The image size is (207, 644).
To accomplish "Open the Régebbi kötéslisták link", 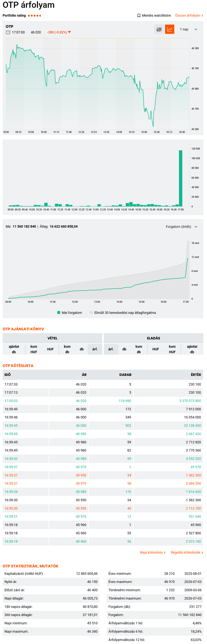I will click(187, 552).
